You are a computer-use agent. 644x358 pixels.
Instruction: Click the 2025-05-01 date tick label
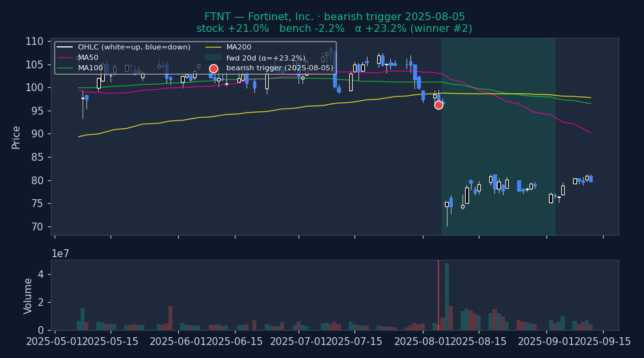[x=55, y=341]
